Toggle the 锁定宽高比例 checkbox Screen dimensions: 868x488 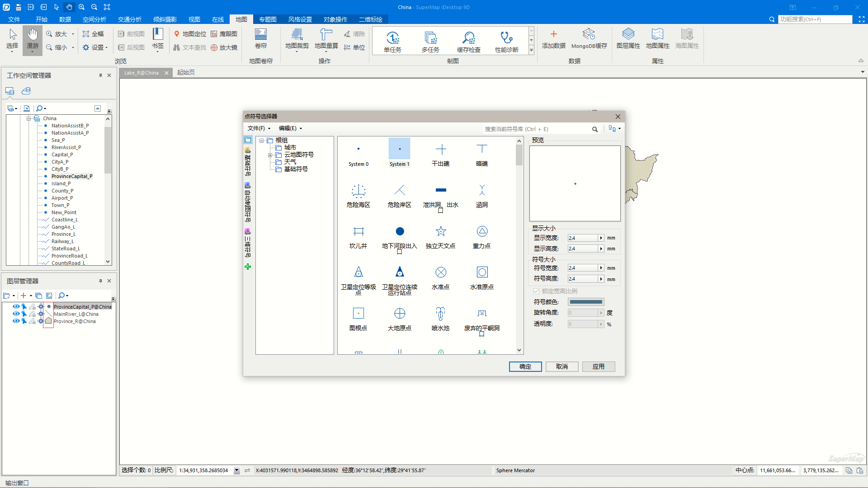(x=536, y=291)
